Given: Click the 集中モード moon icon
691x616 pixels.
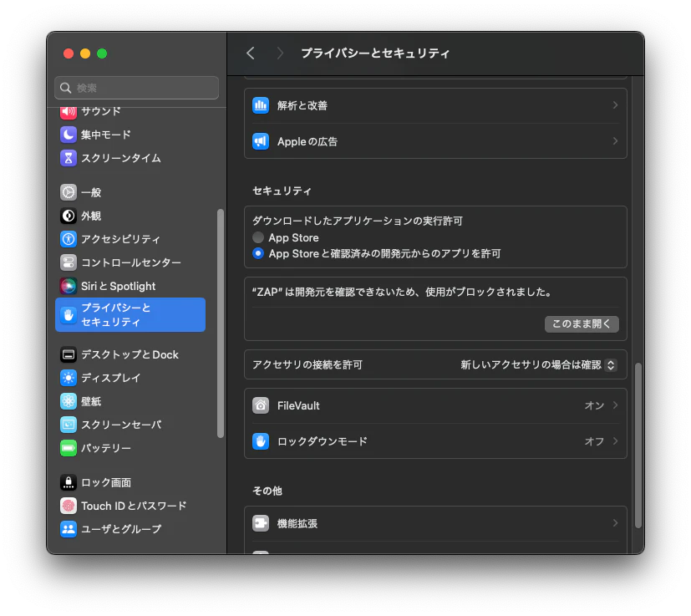Looking at the screenshot, I should [x=69, y=135].
